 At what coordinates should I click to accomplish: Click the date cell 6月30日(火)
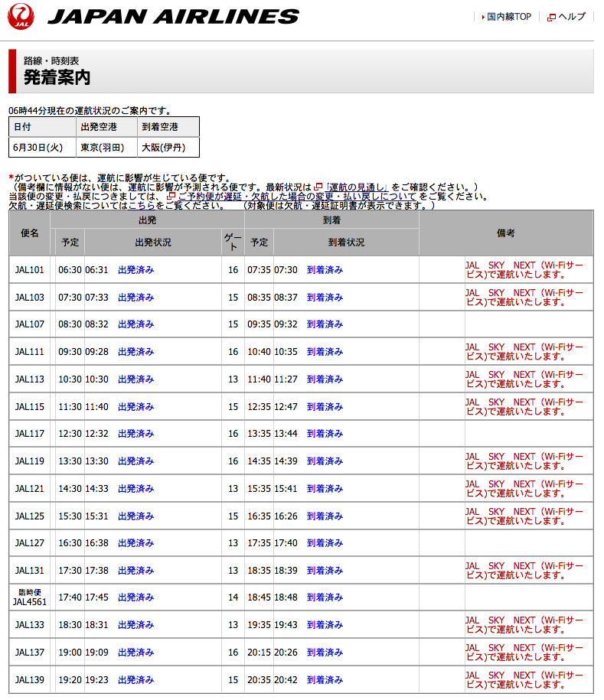pyautogui.click(x=42, y=148)
